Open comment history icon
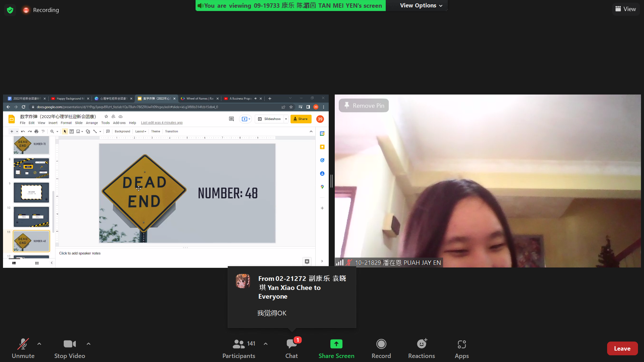This screenshot has height=362, width=644. pos(231,119)
